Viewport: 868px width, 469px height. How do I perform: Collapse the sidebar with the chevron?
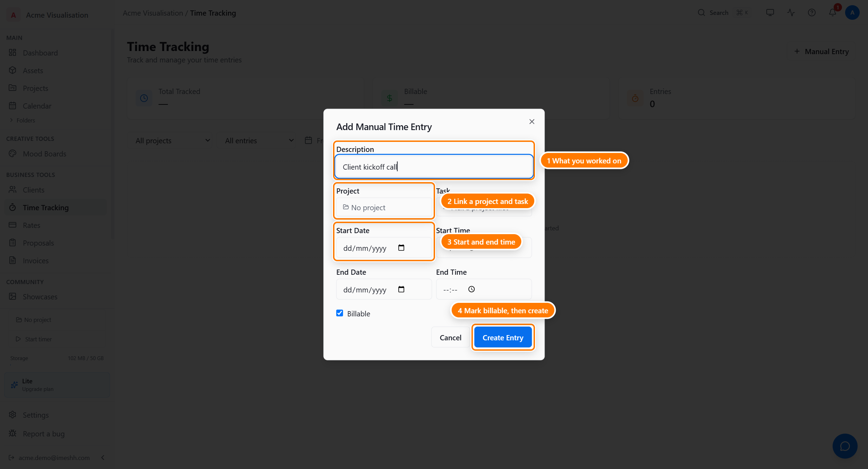pos(103,458)
